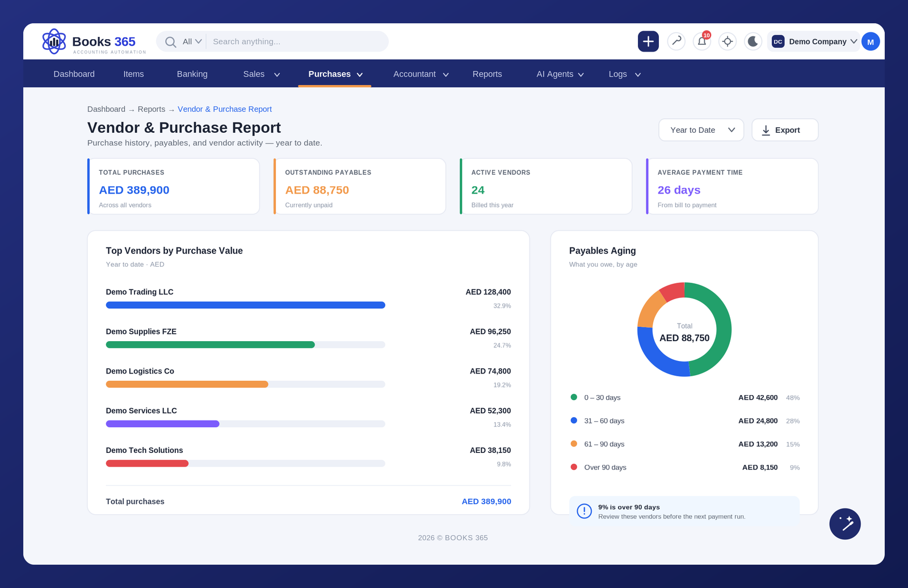
Task: Click the plus quick-create button
Action: click(x=648, y=41)
